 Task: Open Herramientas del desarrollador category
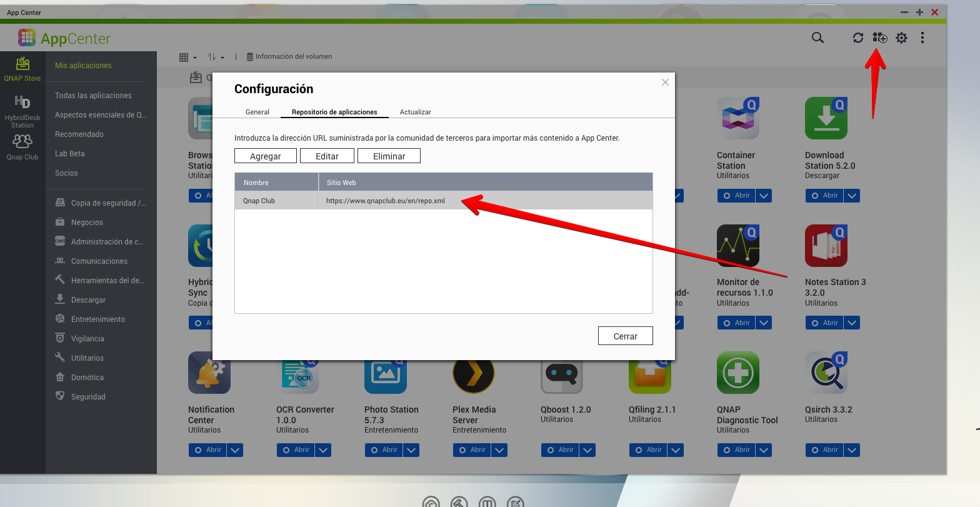coord(100,281)
